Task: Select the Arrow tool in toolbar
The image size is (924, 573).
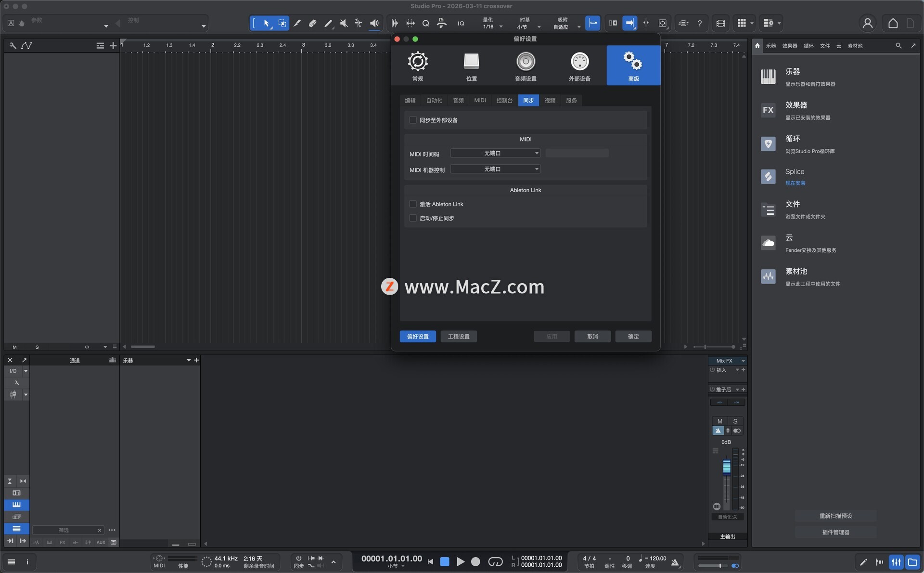Action: tap(266, 23)
